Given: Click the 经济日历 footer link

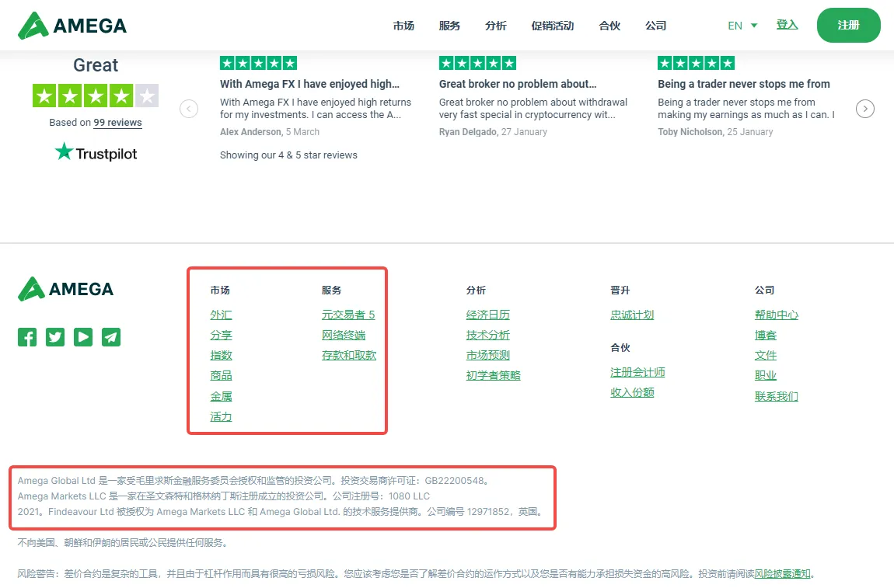Looking at the screenshot, I should [x=487, y=315].
